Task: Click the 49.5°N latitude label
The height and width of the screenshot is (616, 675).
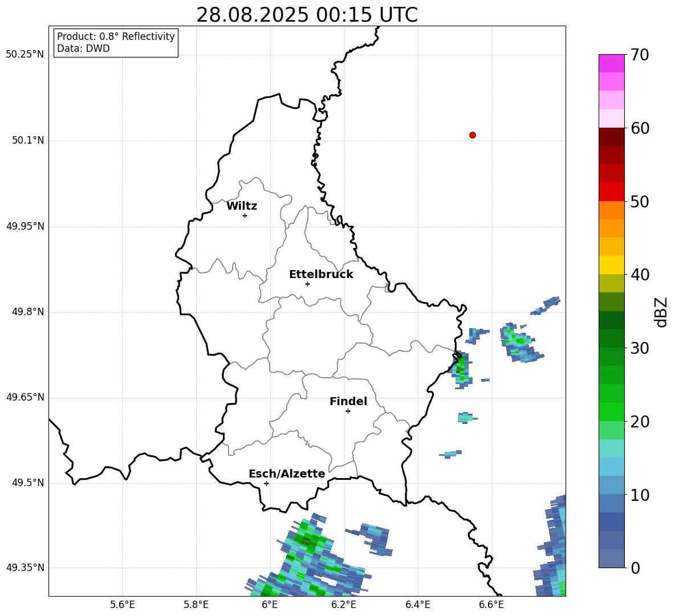Action: pos(27,483)
